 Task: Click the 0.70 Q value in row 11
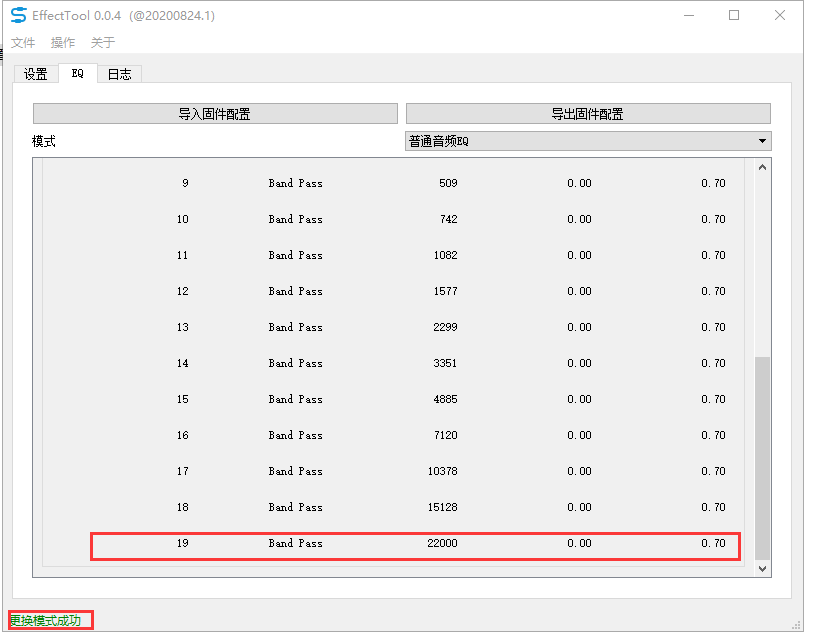713,255
